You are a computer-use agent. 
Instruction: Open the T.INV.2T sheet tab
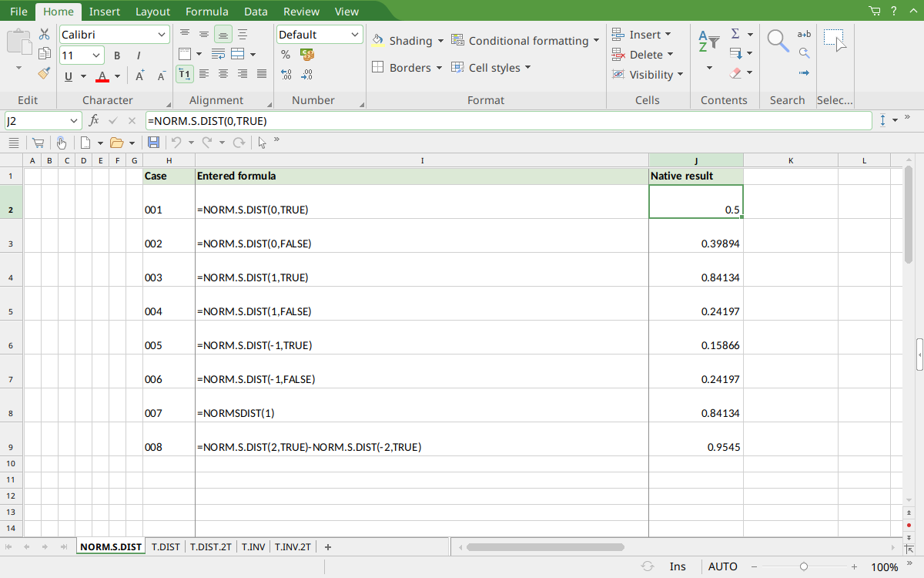coord(293,547)
